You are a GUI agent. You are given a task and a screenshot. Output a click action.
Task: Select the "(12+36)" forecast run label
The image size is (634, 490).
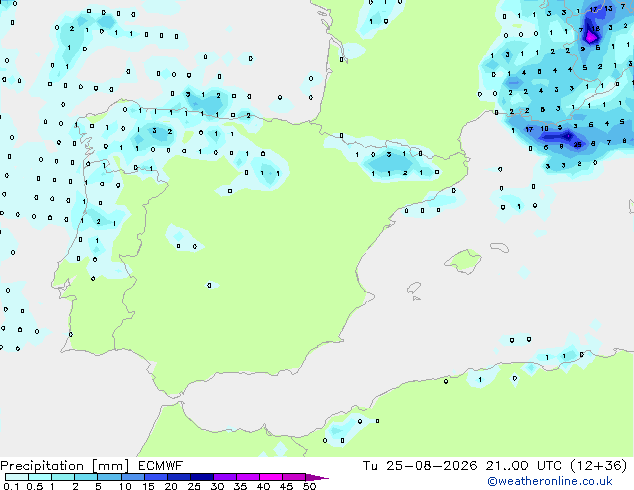click(x=598, y=466)
